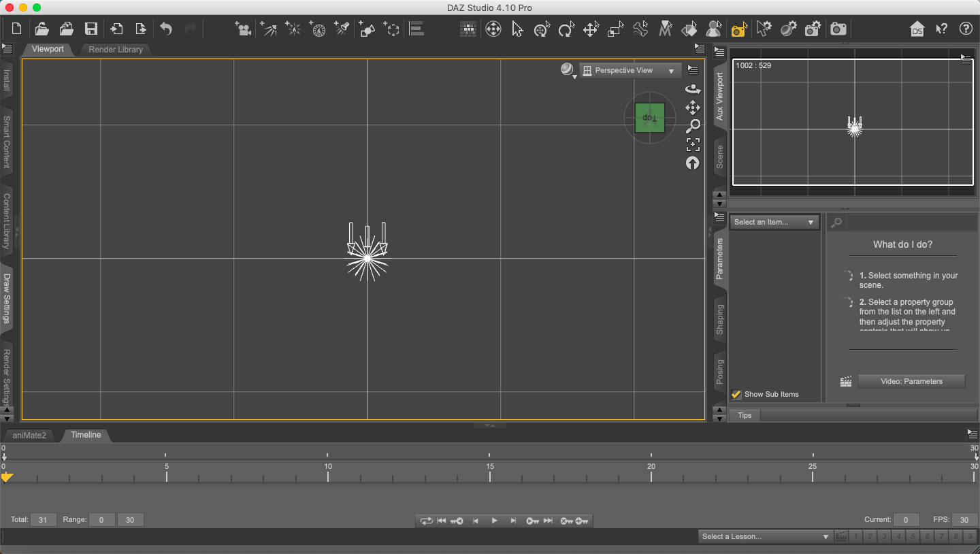Viewport: 980px width, 554px height.
Task: Open the Posing side tab
Action: [x=719, y=372]
